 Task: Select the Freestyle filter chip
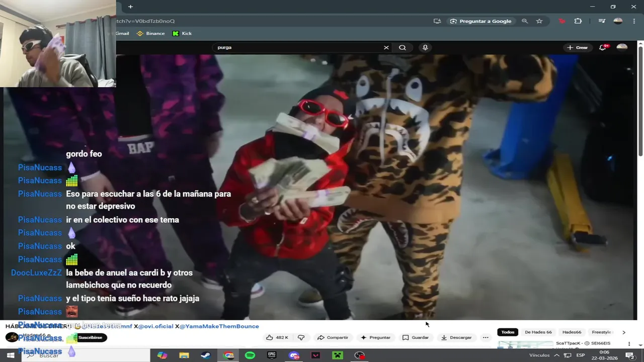click(x=602, y=332)
